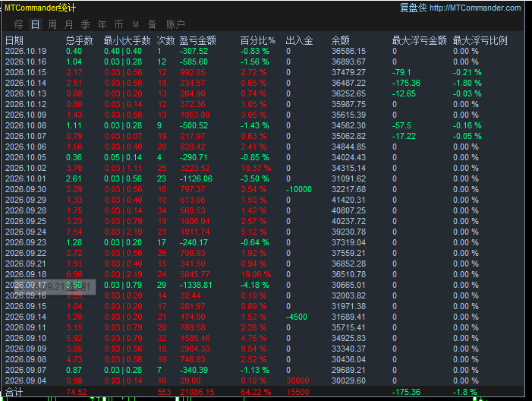Open the 账户 account tab
This screenshot has width=532, height=401.
[175, 24]
